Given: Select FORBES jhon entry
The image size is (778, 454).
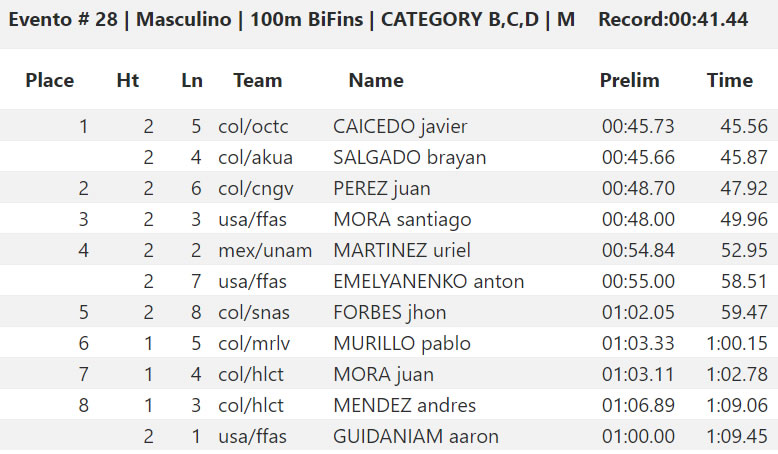Looking at the screenshot, I should coord(389,312).
